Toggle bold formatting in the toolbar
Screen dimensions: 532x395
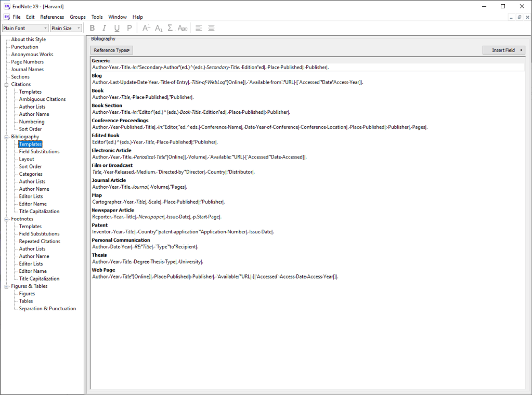(93, 28)
